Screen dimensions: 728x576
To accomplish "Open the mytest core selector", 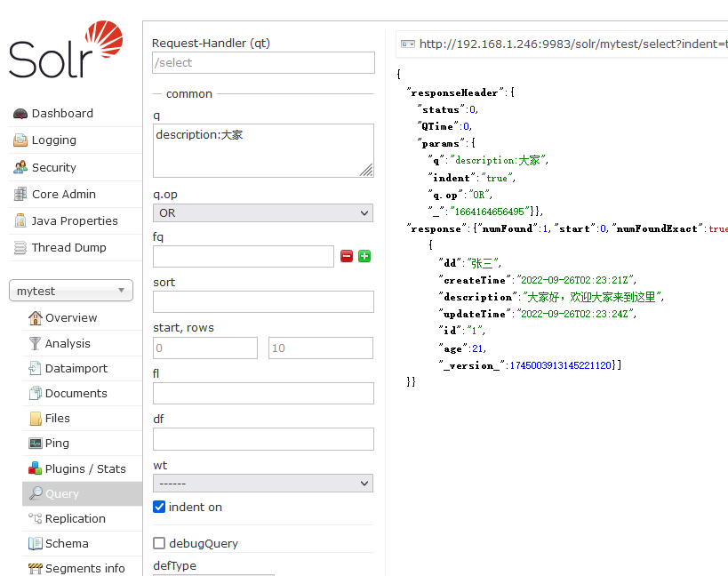I will (x=71, y=291).
